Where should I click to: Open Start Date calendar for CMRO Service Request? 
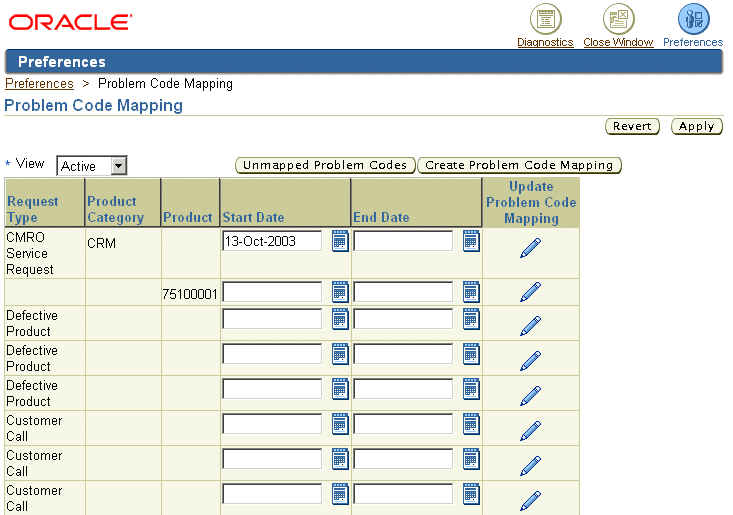(x=340, y=241)
